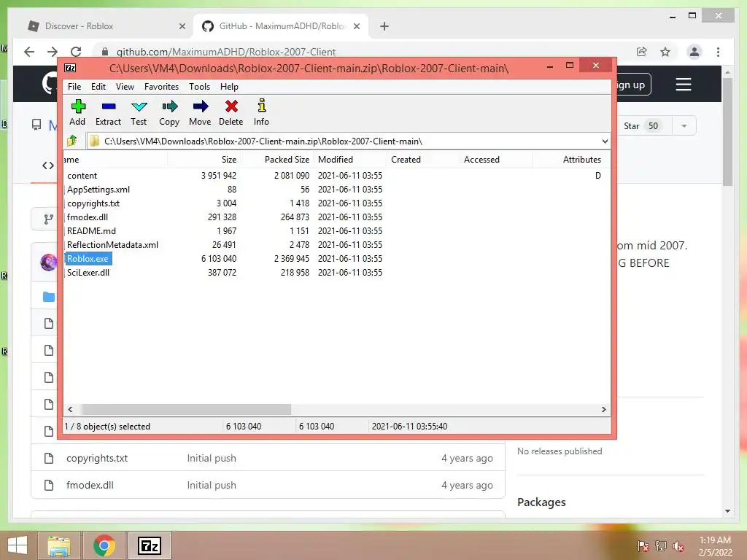Bookmark this page star icon

(665, 52)
